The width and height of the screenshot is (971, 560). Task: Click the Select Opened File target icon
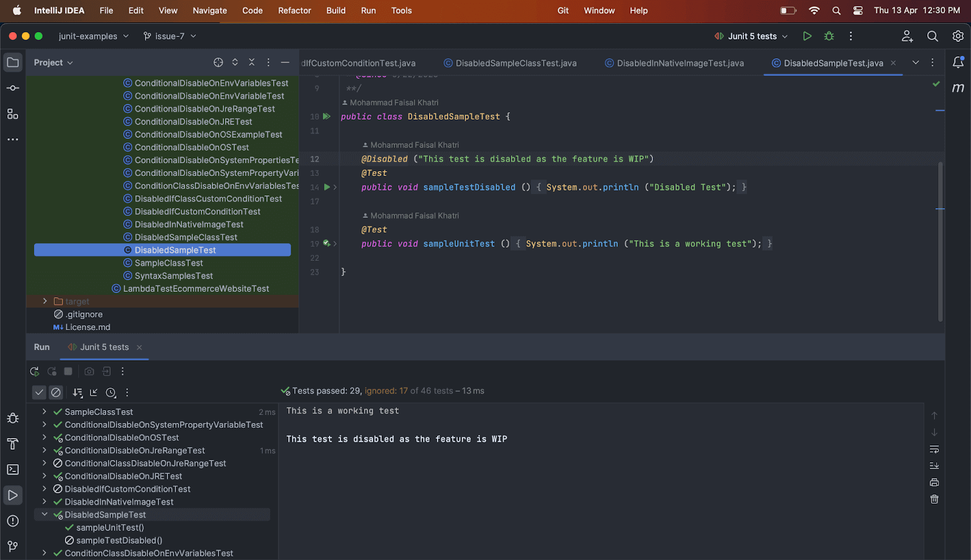[x=218, y=62]
